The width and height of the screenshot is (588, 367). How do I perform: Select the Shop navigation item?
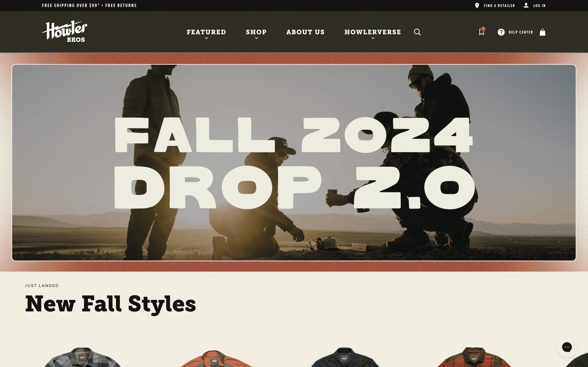(256, 32)
